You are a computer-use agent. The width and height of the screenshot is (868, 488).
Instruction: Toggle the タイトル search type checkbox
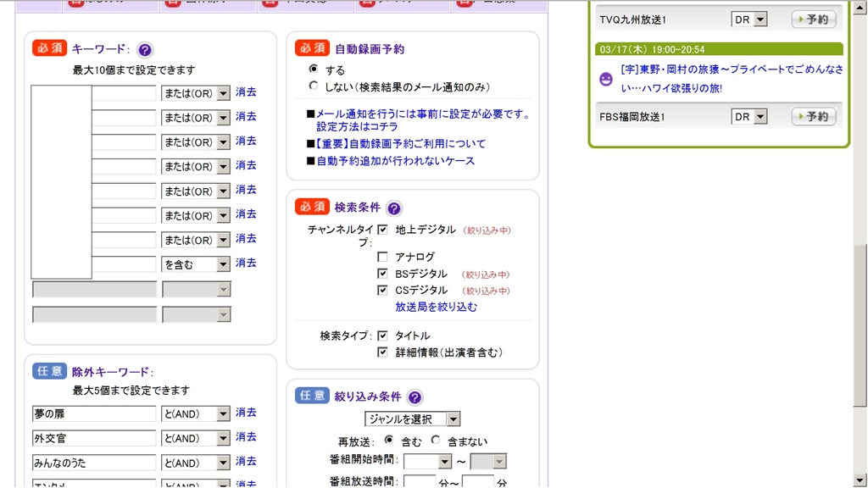point(382,335)
